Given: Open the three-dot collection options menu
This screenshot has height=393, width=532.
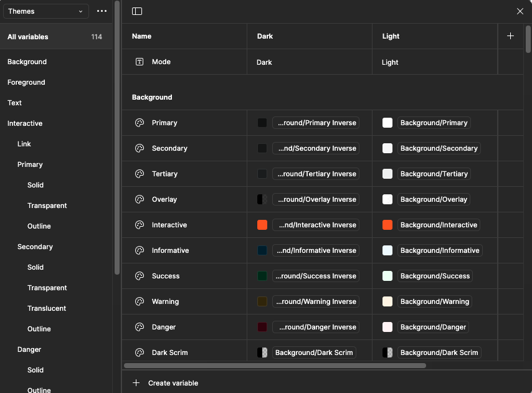Looking at the screenshot, I should (102, 11).
